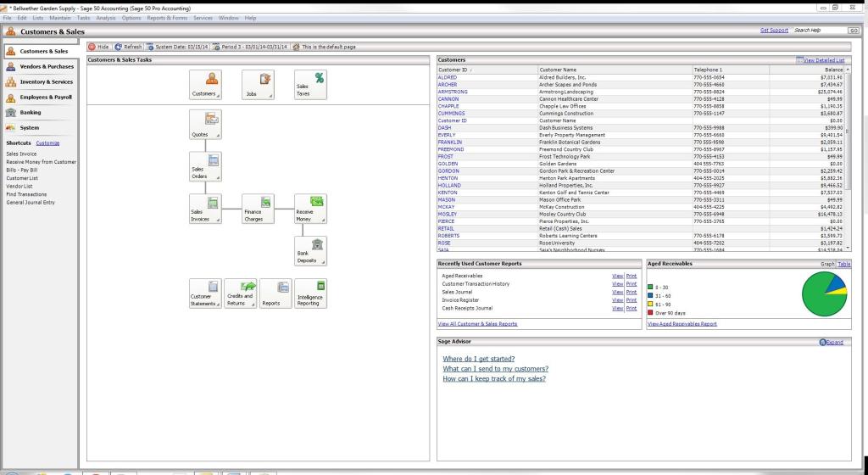The height and width of the screenshot is (475, 868).
Task: Open the Reports & Forms menu
Action: [x=167, y=18]
